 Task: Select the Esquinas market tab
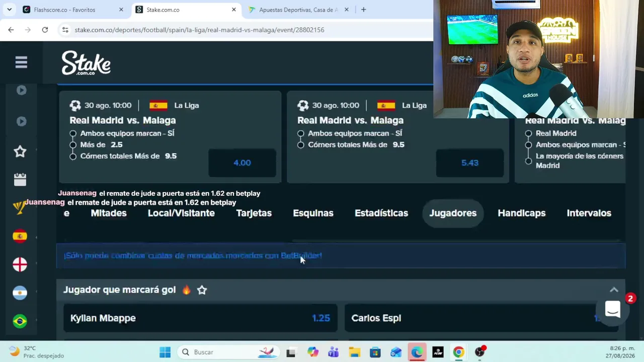(313, 213)
